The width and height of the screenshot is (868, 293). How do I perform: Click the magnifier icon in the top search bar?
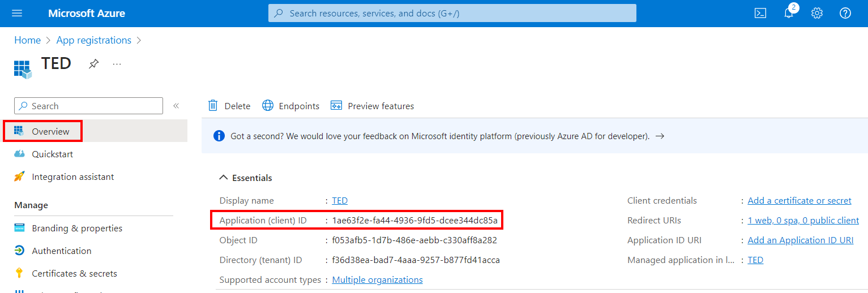279,13
